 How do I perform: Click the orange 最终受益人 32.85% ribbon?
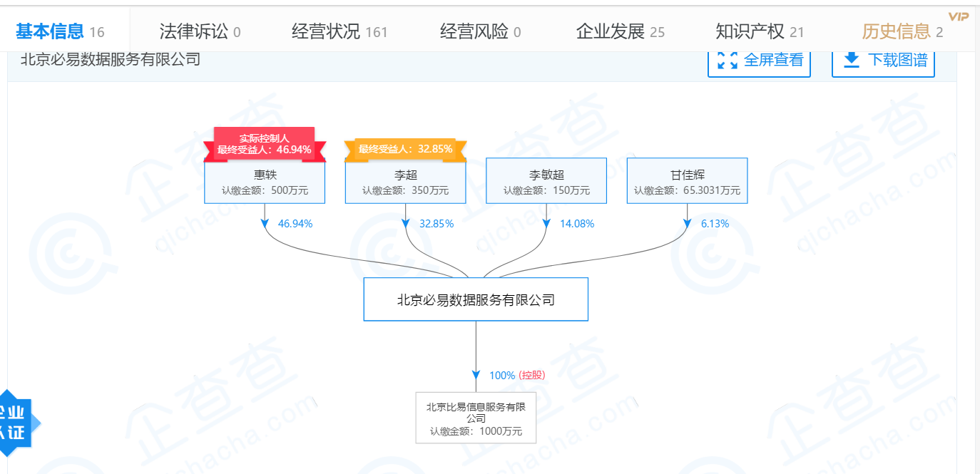pos(406,150)
